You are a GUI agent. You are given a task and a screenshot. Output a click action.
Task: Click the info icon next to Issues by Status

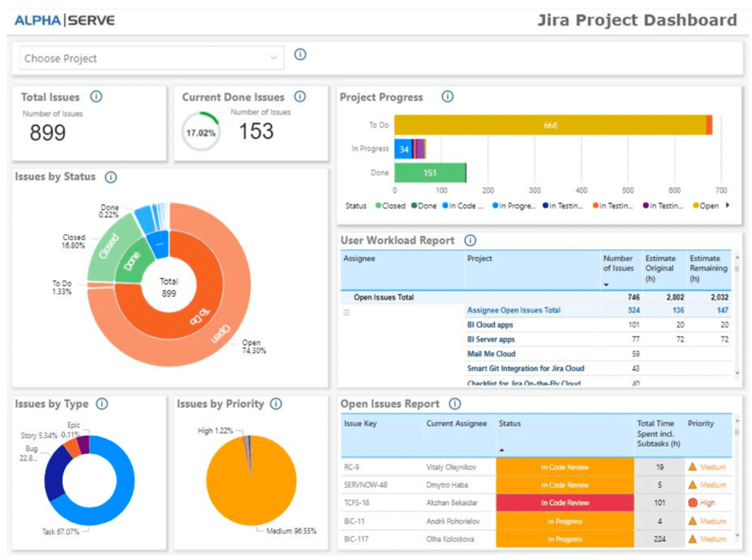click(110, 177)
